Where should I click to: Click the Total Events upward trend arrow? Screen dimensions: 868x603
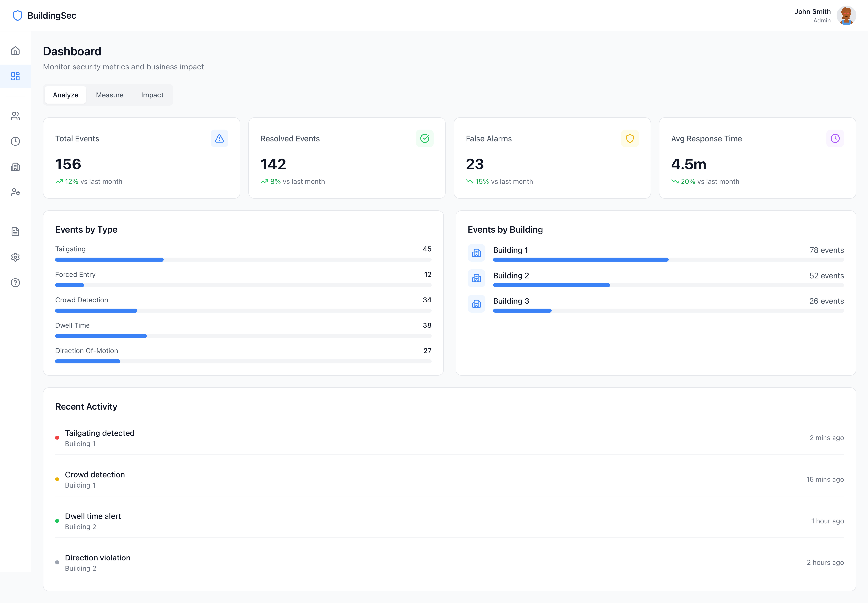(x=59, y=182)
